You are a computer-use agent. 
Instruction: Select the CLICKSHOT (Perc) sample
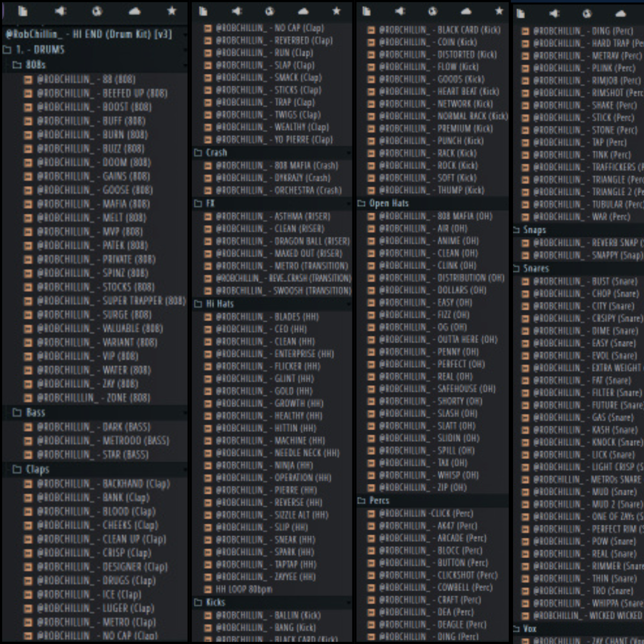tap(438, 575)
